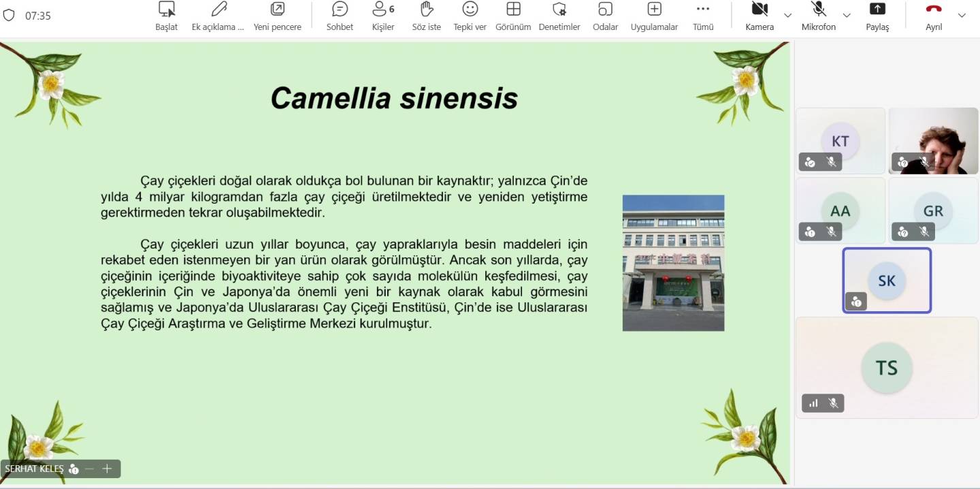This screenshot has width=980, height=489.
Task: Click status badge icon on AA tile
Action: (810, 232)
